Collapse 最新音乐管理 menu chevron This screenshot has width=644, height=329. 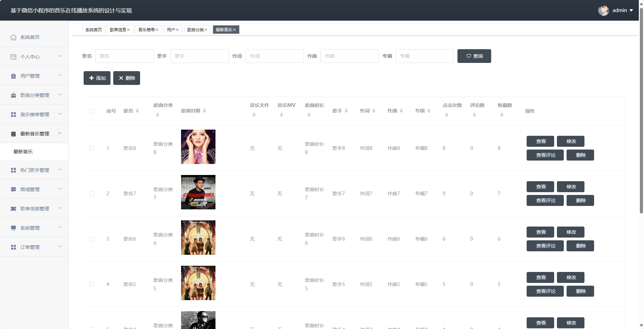(x=60, y=133)
